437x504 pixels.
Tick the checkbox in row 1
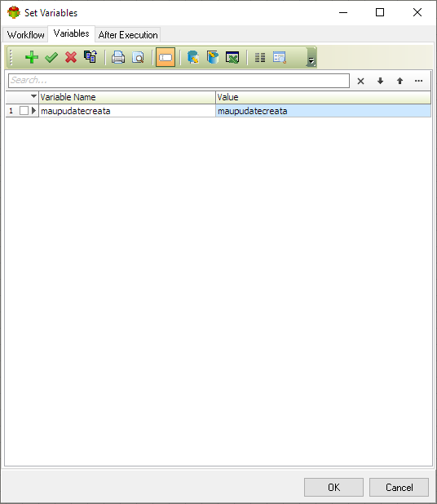point(24,111)
